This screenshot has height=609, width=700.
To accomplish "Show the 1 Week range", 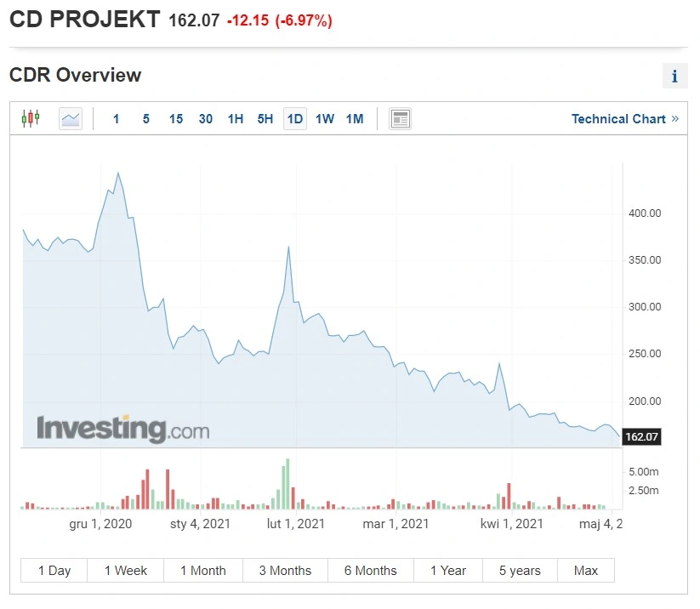I will pyautogui.click(x=125, y=570).
